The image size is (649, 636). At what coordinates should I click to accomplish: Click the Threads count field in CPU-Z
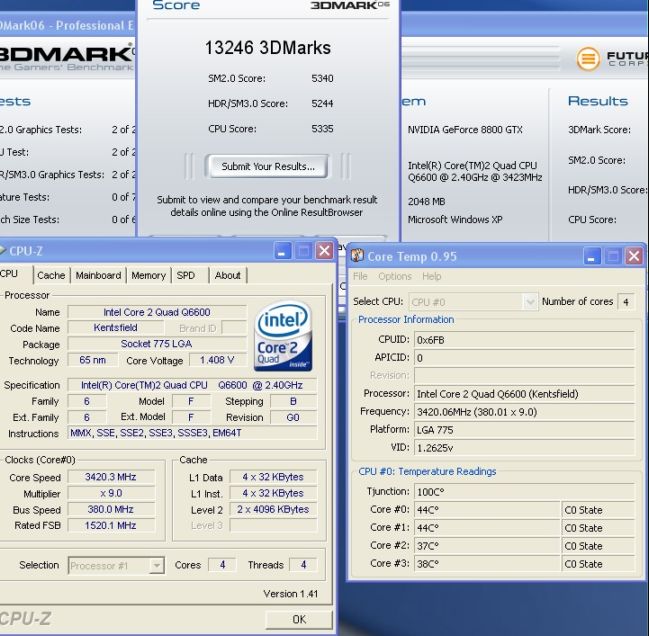click(303, 565)
